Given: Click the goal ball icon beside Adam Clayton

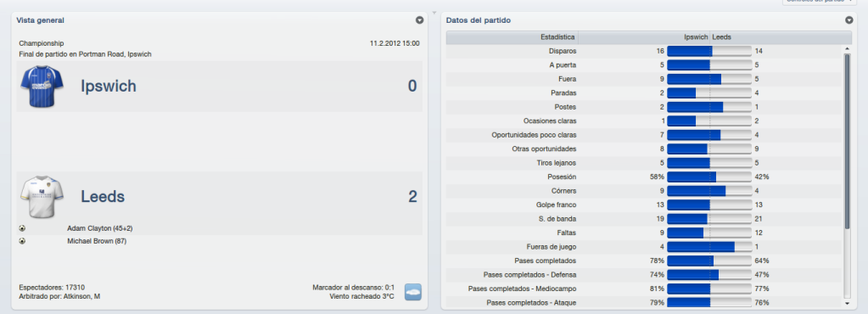Looking at the screenshot, I should point(22,228).
